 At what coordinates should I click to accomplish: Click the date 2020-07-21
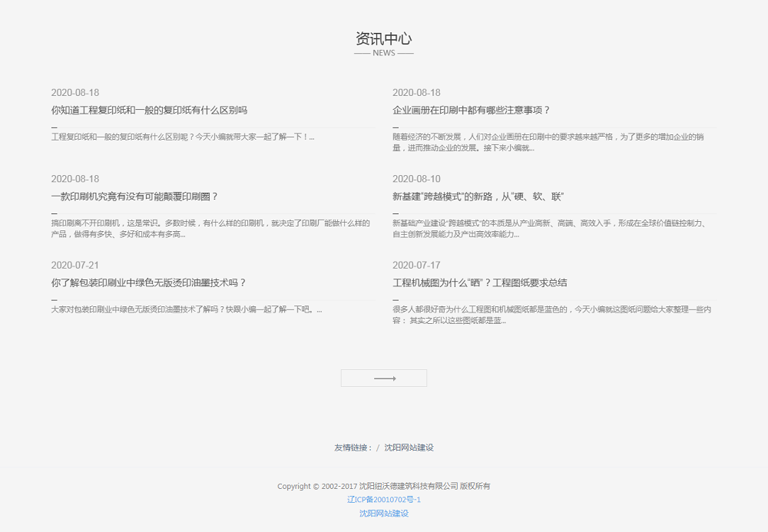[75, 266]
